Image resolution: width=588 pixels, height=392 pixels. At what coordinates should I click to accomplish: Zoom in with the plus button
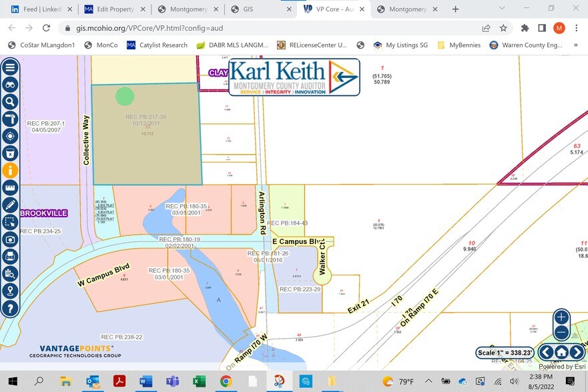click(x=561, y=317)
